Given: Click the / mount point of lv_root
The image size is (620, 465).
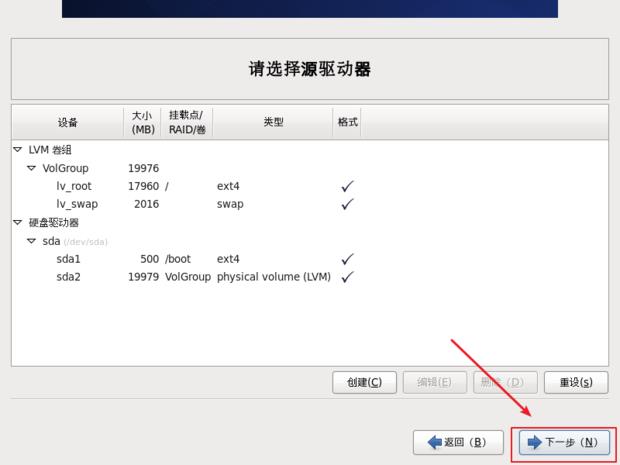Looking at the screenshot, I should [166, 186].
